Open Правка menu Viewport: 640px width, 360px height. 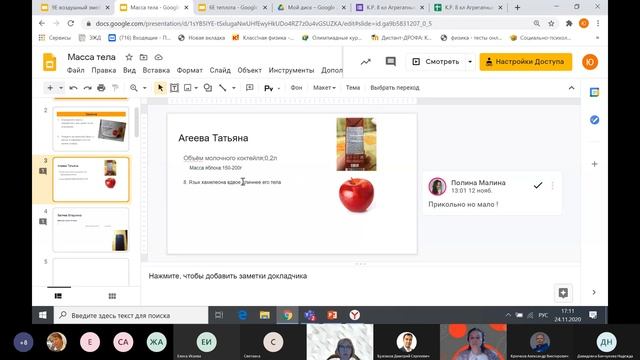104,70
